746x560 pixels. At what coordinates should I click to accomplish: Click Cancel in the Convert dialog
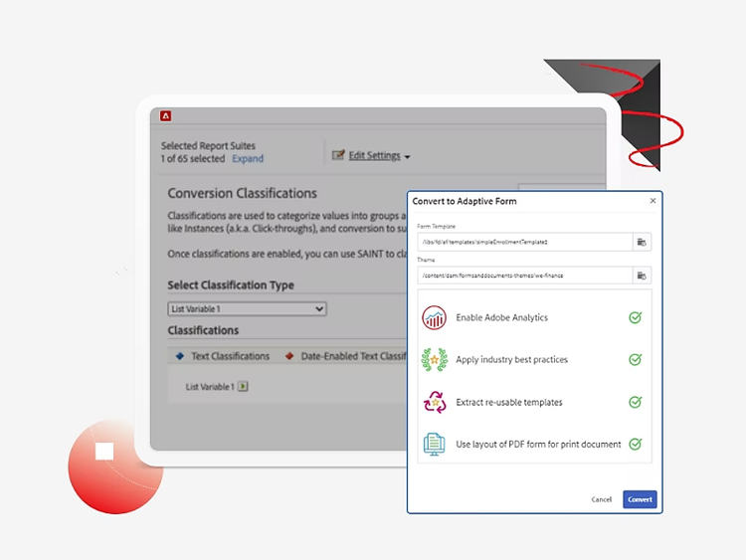coord(602,499)
